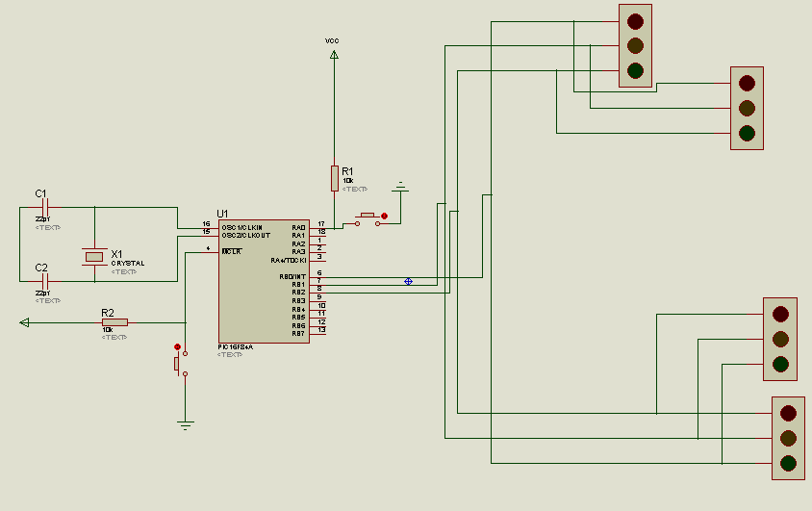
Task: Click the RB0/INT pin label
Action: pos(292,276)
